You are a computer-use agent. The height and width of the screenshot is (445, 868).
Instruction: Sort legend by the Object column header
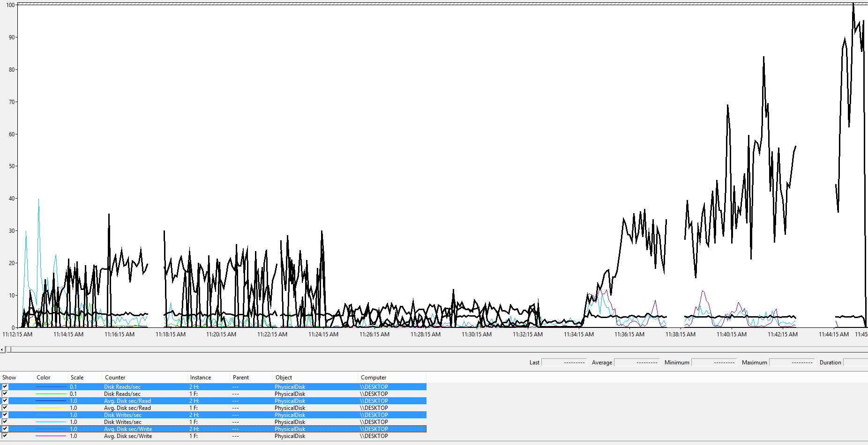284,378
